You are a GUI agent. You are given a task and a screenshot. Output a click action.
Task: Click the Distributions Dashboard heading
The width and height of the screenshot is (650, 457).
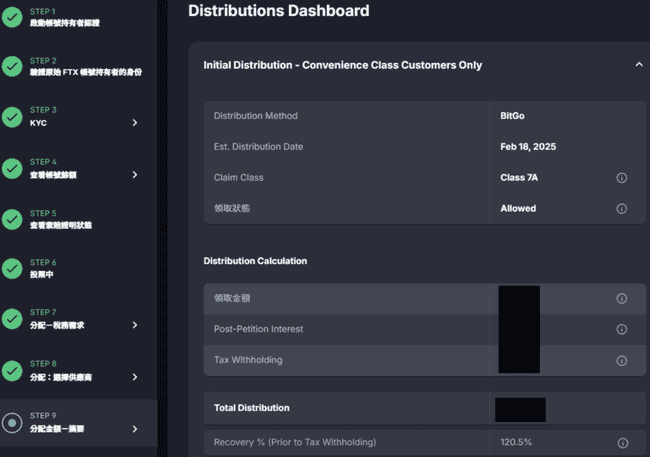pos(279,11)
